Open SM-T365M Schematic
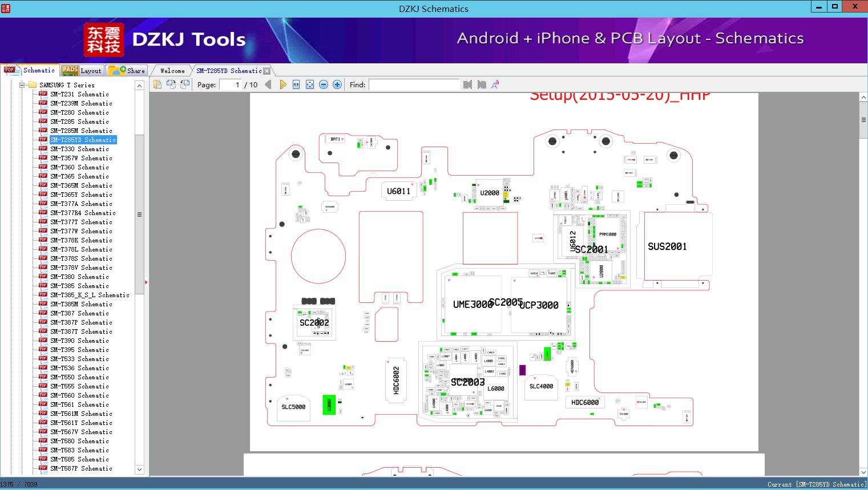The height and width of the screenshot is (490, 868). click(x=81, y=185)
